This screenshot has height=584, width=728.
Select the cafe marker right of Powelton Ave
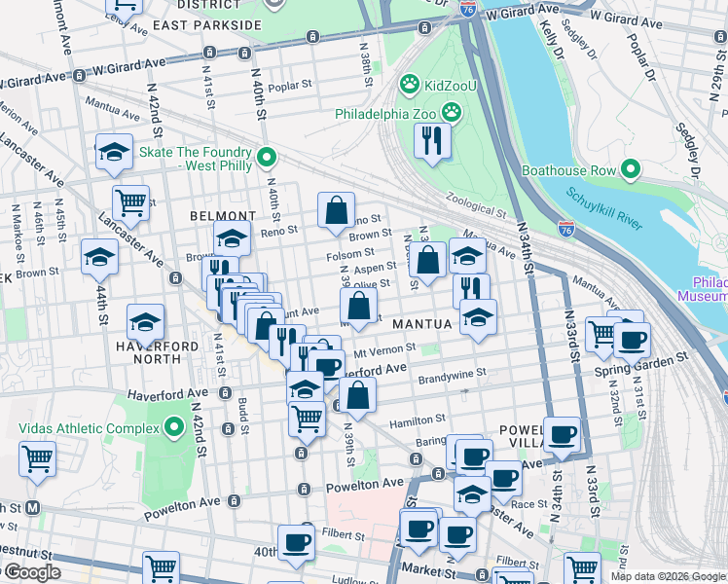pos(504,478)
